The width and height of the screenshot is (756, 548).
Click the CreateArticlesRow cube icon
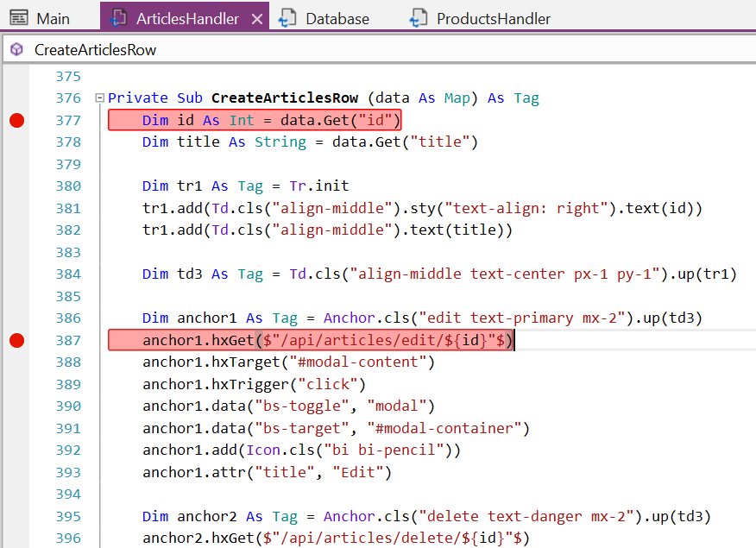(x=17, y=49)
